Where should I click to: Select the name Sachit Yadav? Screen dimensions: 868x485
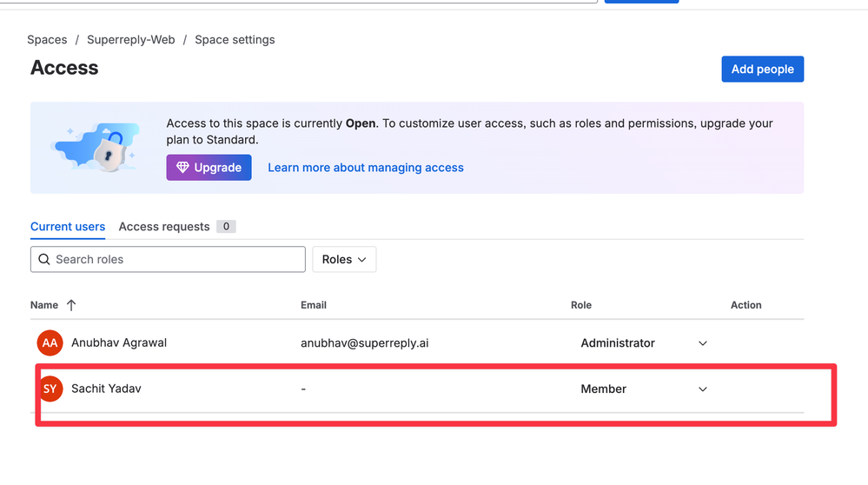coord(106,389)
